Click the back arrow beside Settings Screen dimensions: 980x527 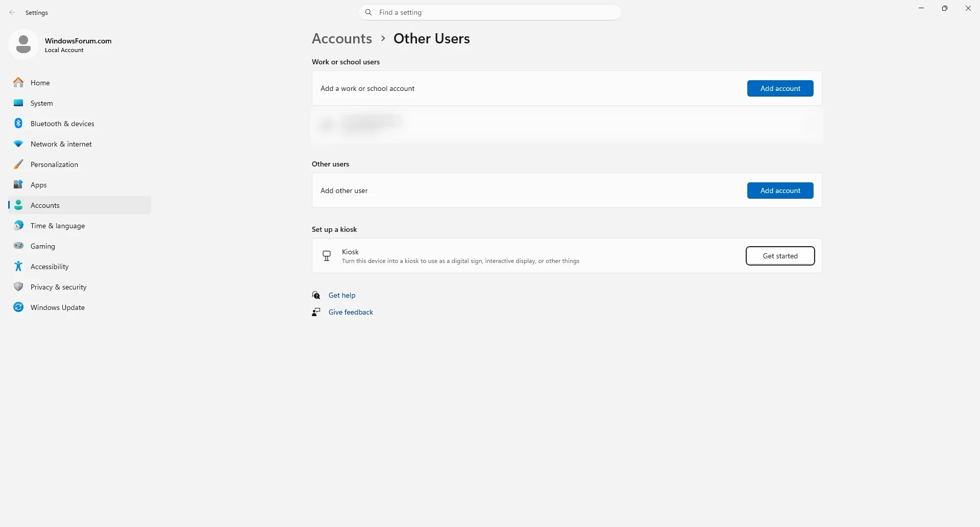[x=12, y=12]
